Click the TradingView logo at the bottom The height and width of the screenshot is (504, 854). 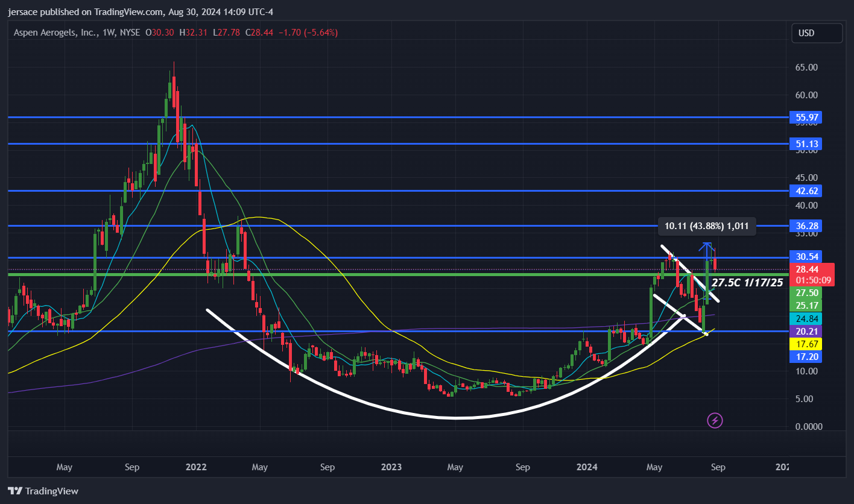coord(43,491)
